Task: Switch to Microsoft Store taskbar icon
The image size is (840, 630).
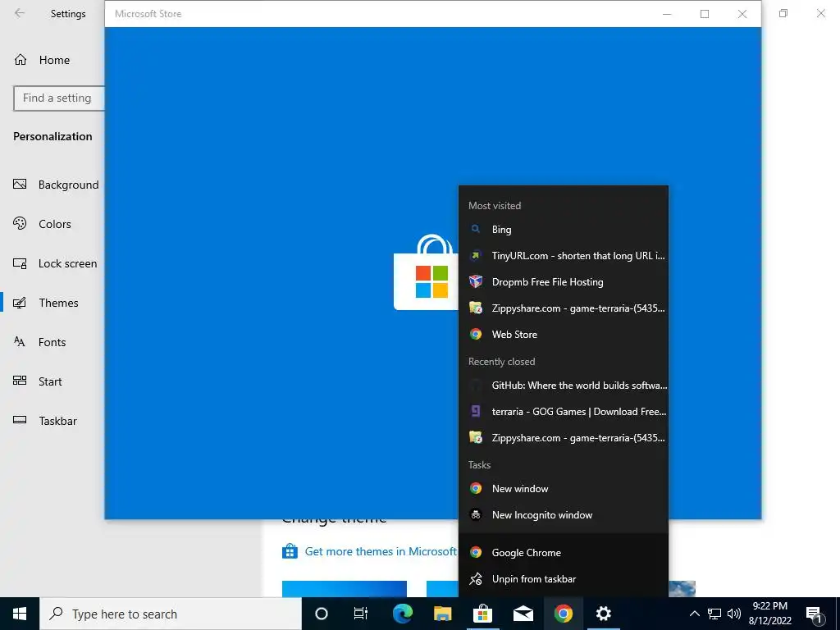Action: (482, 614)
